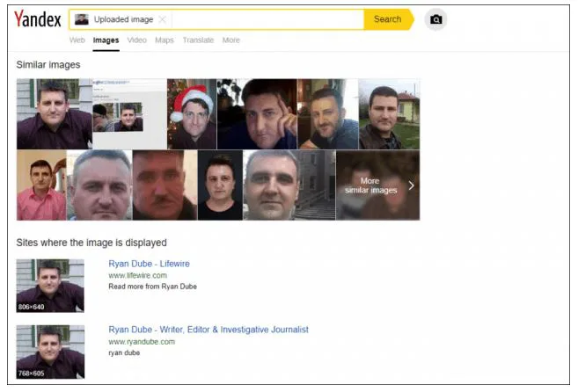Click inside the search input field
The image size is (578, 392).
pyautogui.click(x=264, y=19)
